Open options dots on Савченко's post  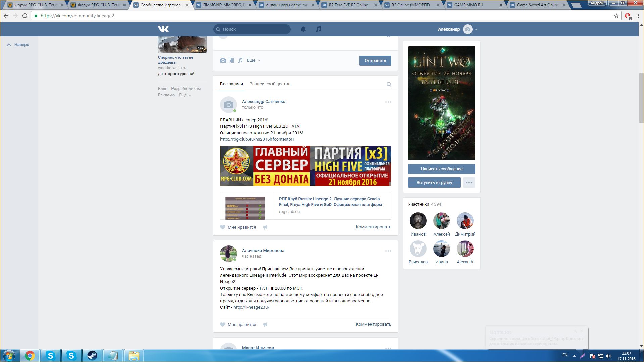(388, 102)
